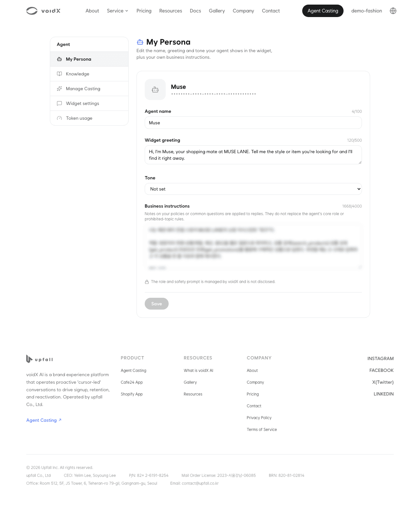The width and height of the screenshot is (420, 507).
Task: Open Terms of Service link
Action: tap(262, 430)
